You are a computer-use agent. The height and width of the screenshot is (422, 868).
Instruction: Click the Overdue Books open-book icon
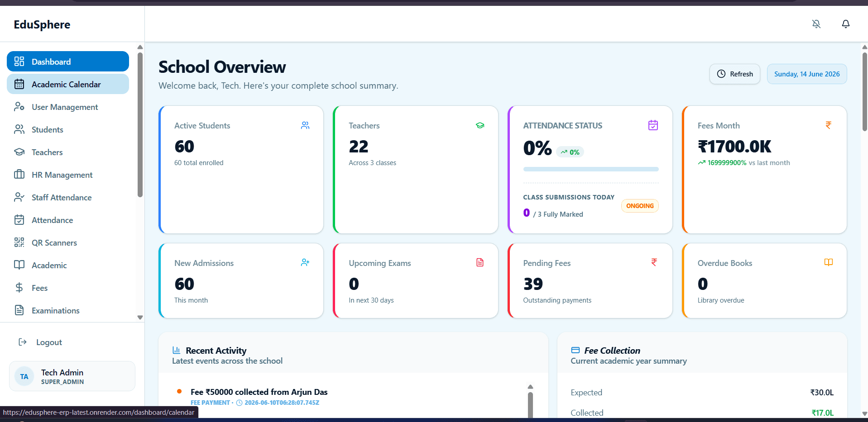(829, 262)
